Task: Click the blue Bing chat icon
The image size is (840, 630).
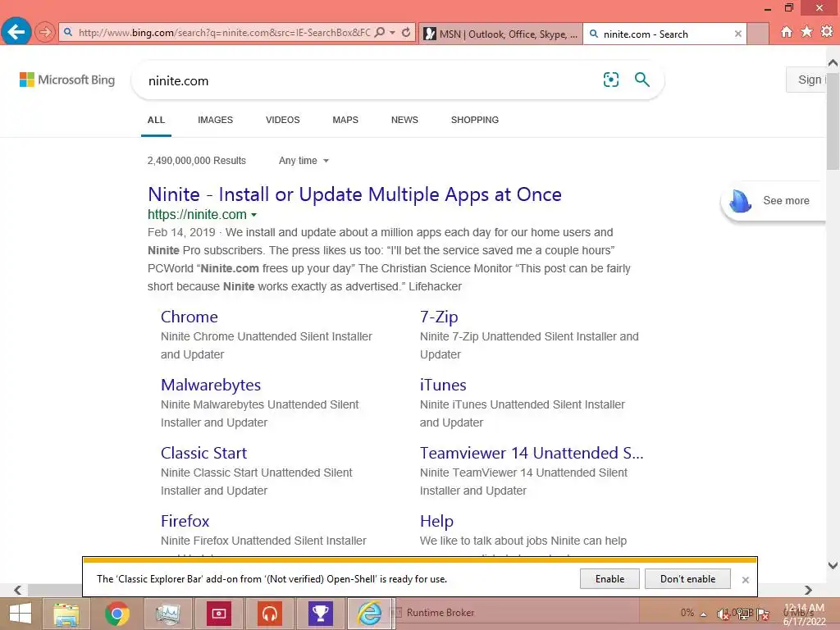Action: click(x=741, y=201)
